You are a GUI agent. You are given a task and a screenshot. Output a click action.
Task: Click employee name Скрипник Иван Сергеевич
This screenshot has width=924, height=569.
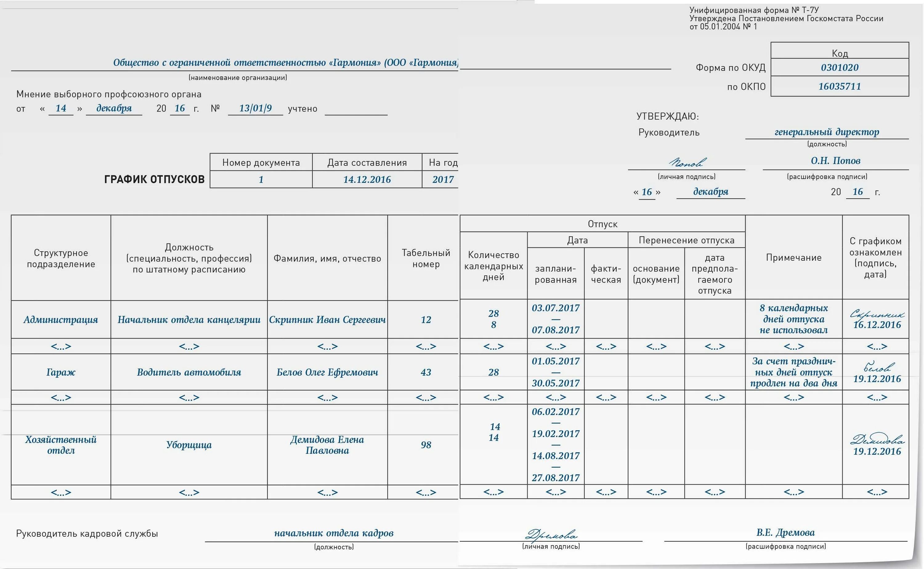pyautogui.click(x=327, y=319)
